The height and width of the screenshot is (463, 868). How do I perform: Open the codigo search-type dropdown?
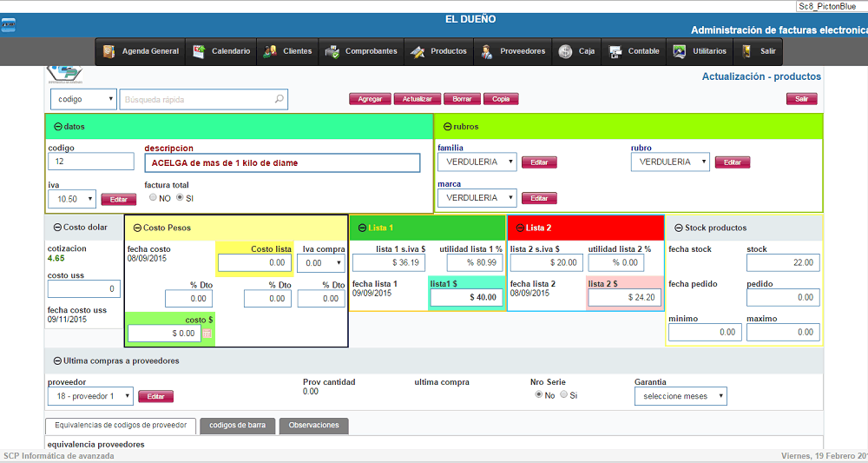(83, 99)
